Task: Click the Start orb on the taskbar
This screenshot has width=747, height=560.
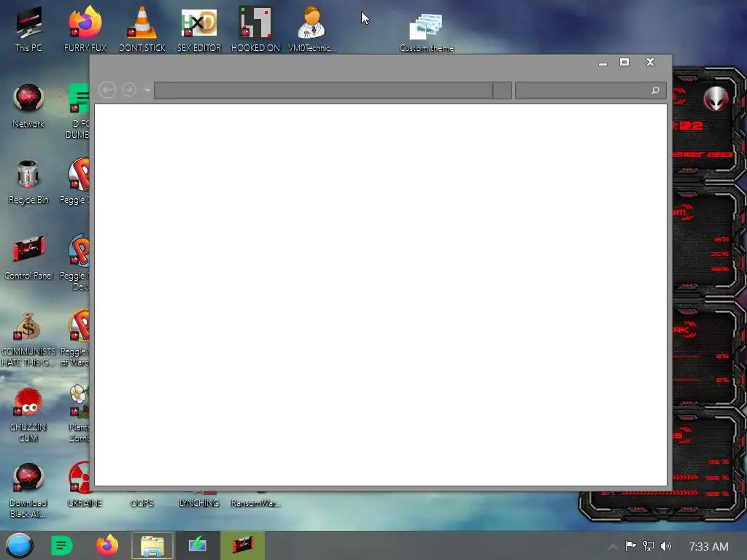Action: tap(19, 545)
